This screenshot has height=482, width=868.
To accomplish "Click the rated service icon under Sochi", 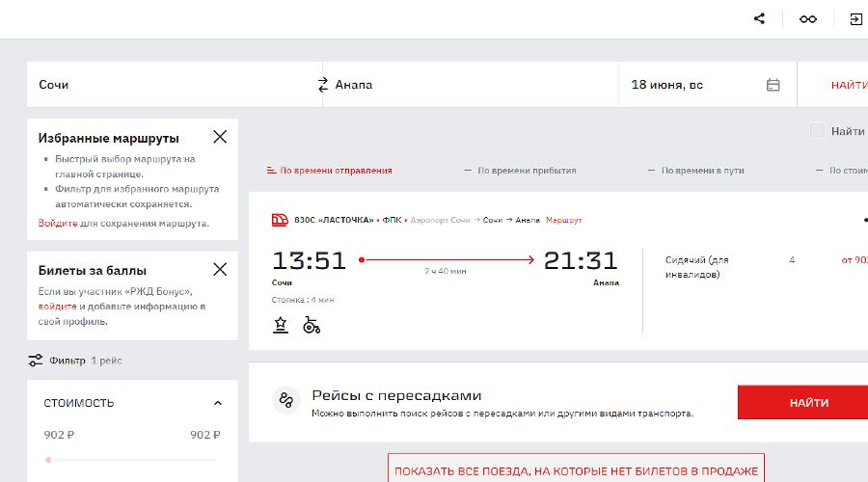I will tap(281, 325).
